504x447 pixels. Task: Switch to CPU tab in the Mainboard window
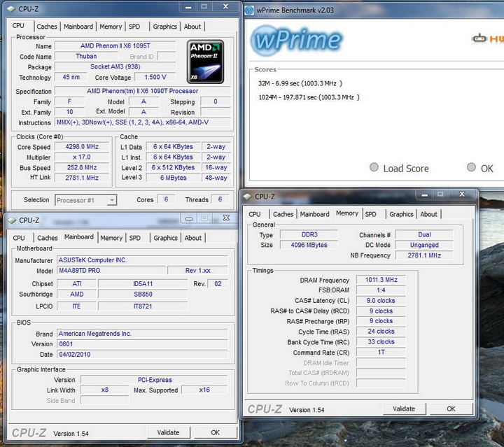coord(19,238)
